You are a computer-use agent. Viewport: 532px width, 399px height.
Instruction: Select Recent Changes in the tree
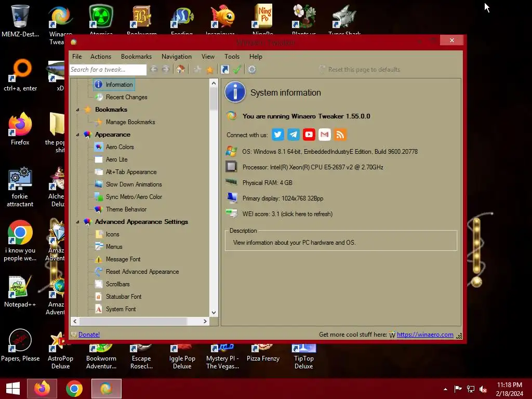point(127,97)
